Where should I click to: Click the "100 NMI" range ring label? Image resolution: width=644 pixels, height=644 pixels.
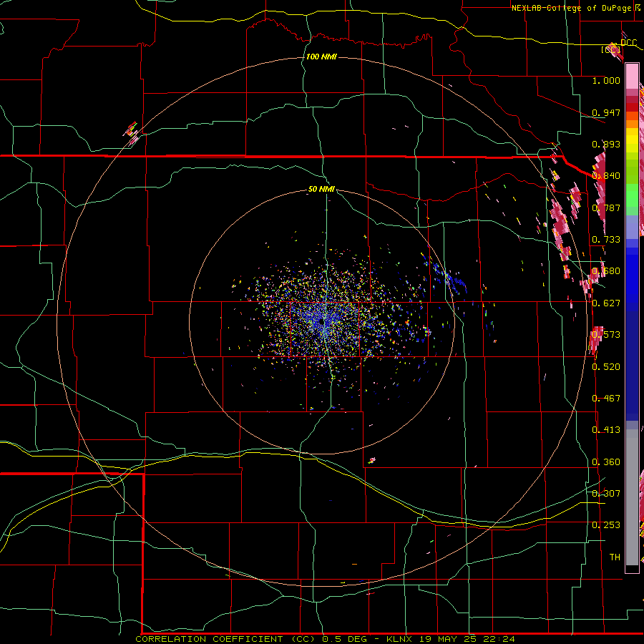321,57
